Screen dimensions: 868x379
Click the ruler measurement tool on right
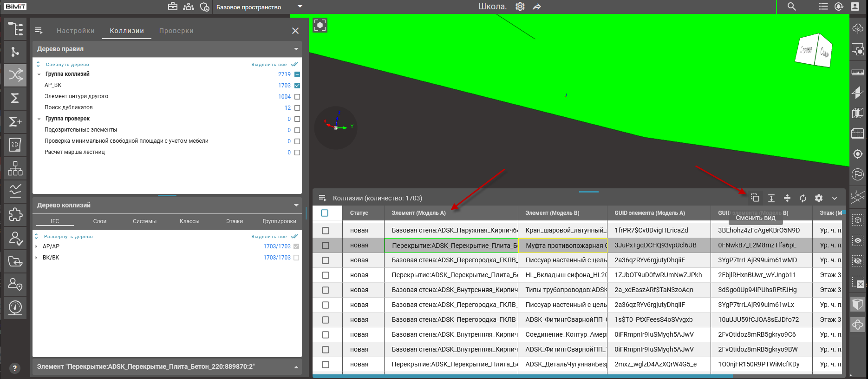pos(857,72)
